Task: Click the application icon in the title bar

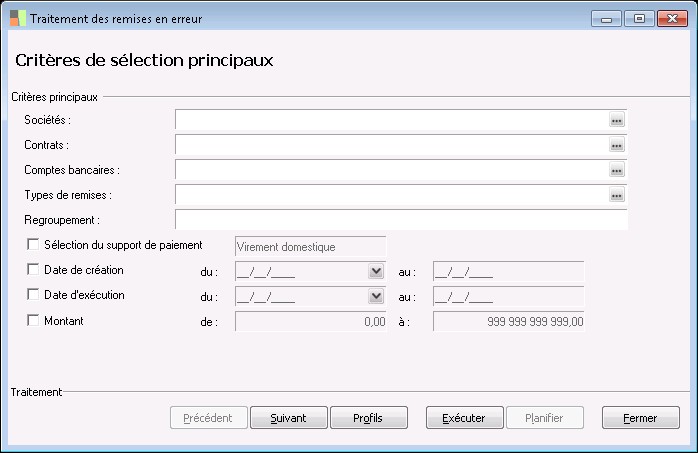Action: click(18, 19)
